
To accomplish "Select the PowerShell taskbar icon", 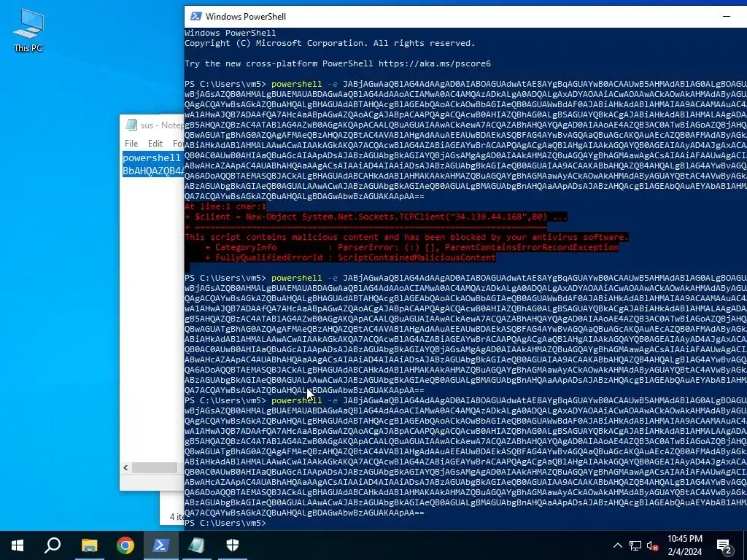I will pos(161,545).
